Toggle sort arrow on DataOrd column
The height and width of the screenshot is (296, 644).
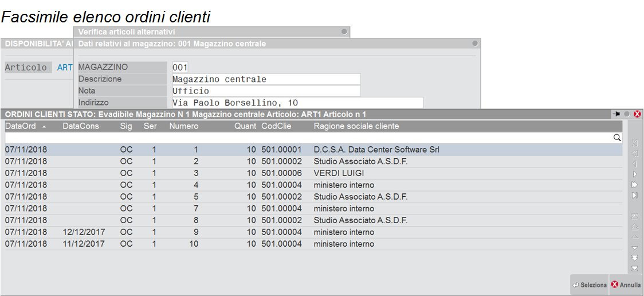[x=45, y=126]
